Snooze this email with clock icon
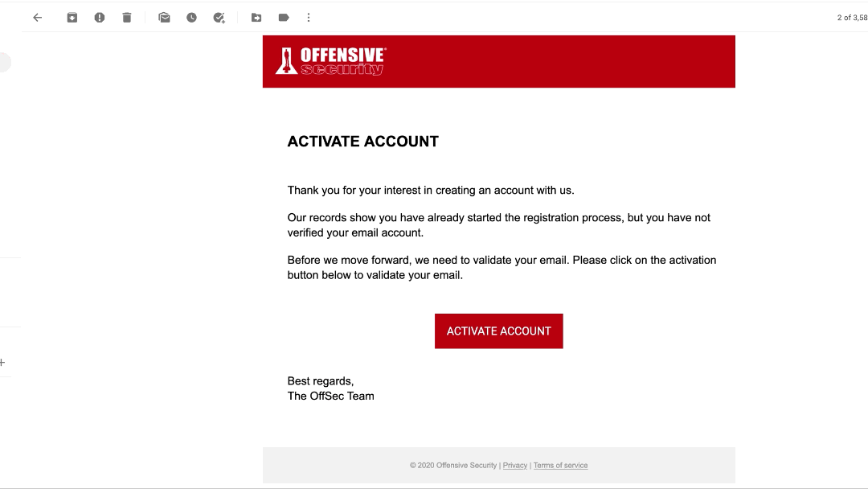The height and width of the screenshot is (489, 868). [x=191, y=18]
